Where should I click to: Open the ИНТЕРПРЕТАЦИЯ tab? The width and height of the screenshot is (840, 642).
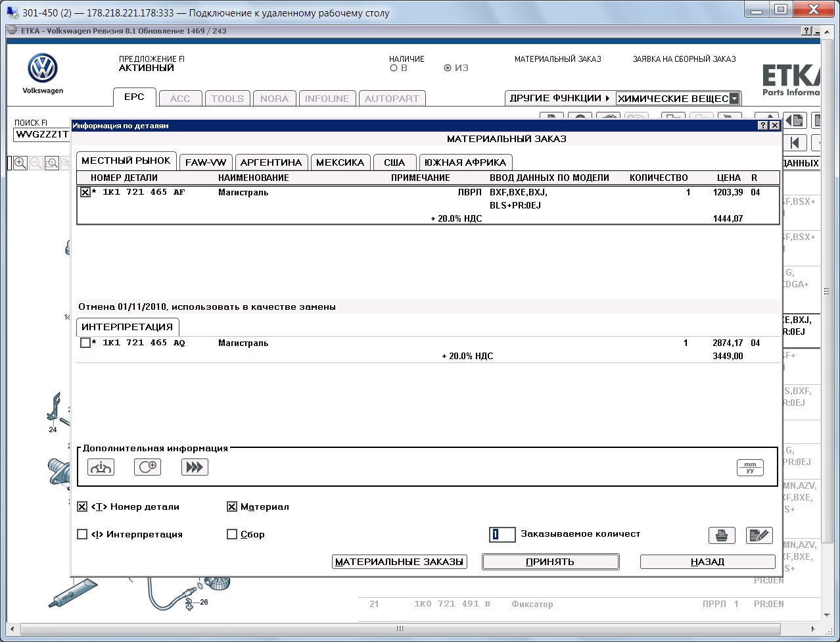click(x=128, y=327)
